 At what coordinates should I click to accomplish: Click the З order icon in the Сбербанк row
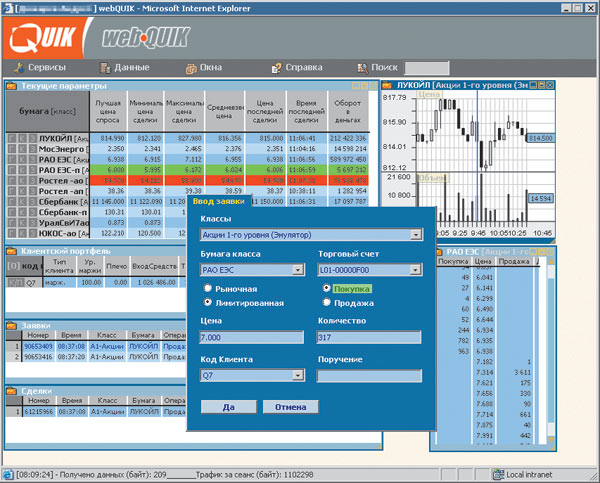click(x=33, y=201)
